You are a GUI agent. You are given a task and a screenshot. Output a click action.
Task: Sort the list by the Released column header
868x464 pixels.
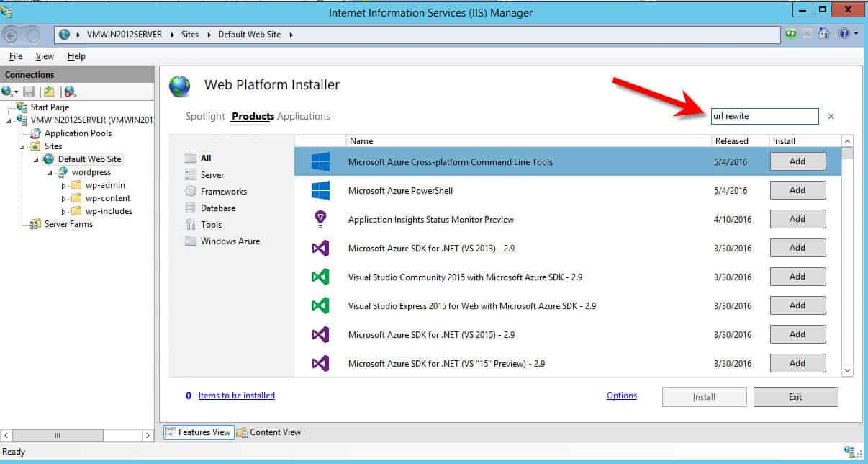[740, 141]
